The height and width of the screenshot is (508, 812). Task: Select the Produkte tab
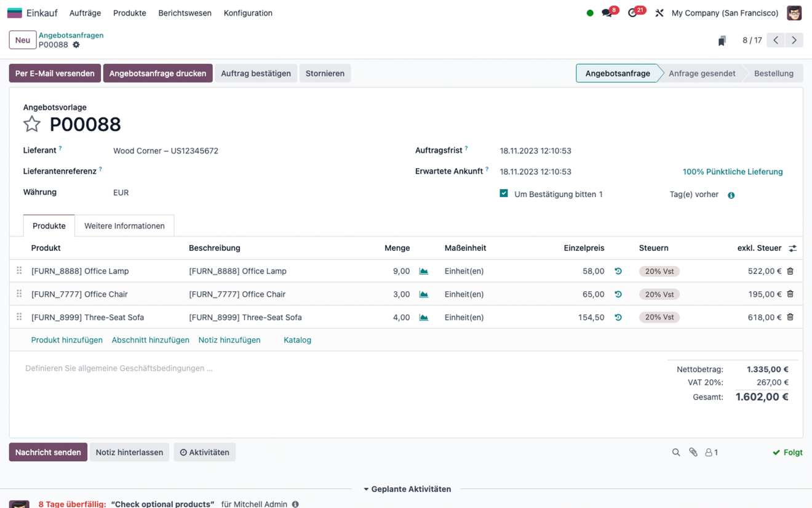pos(49,226)
